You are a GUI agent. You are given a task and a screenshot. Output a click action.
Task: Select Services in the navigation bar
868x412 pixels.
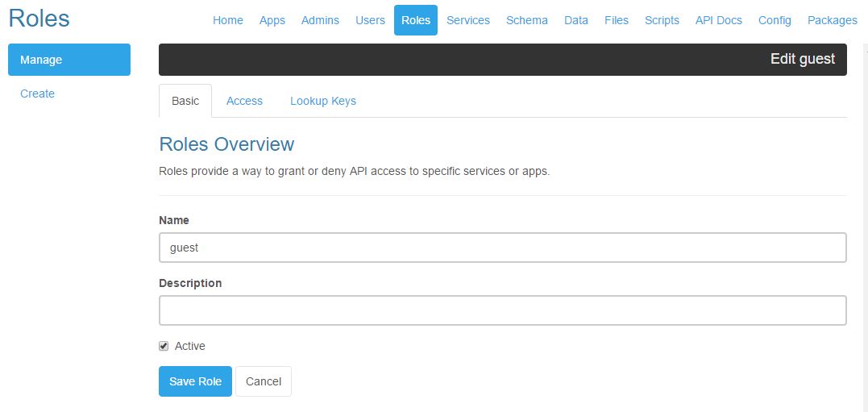[x=467, y=20]
